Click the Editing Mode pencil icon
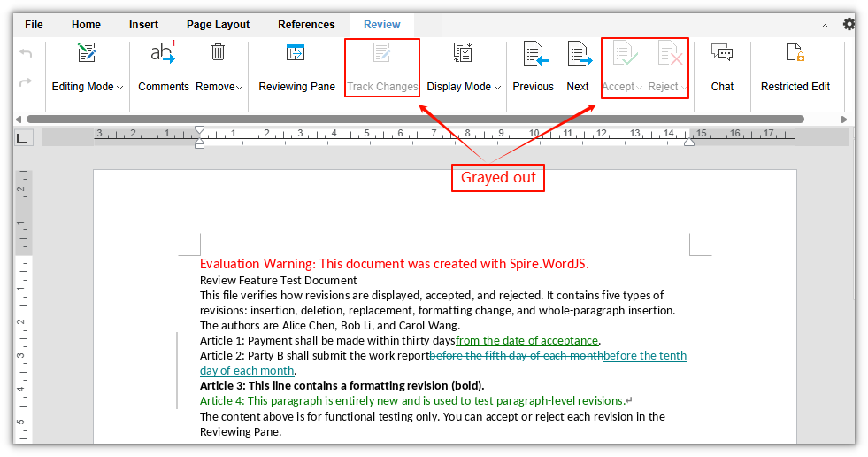The height and width of the screenshot is (457, 868). 87,52
